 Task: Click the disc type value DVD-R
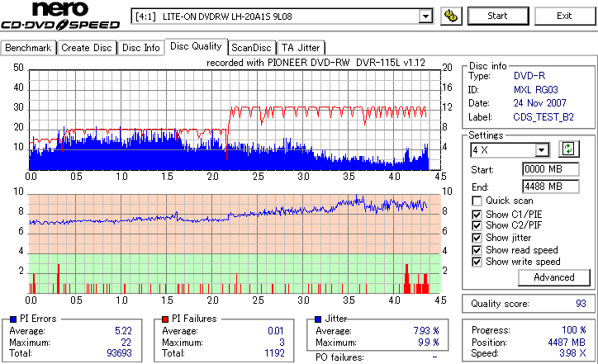(529, 76)
